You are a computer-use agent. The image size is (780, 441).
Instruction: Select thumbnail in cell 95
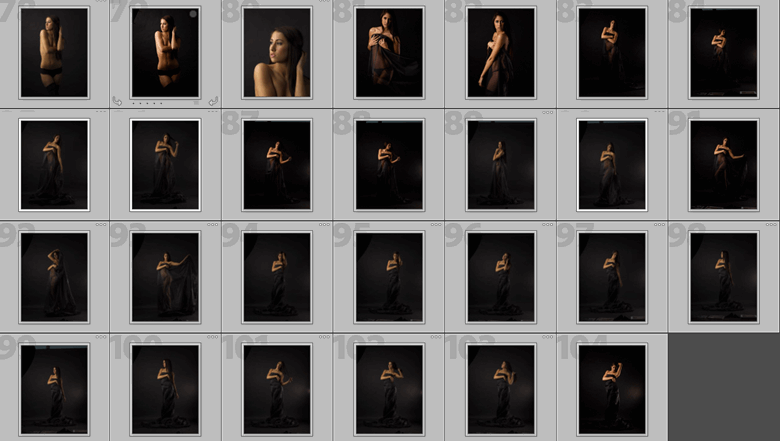[x=389, y=276]
